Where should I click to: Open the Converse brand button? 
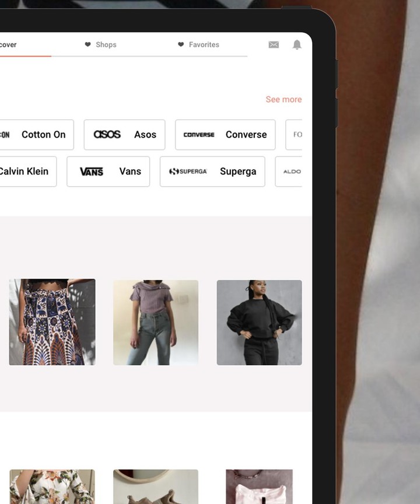(225, 135)
